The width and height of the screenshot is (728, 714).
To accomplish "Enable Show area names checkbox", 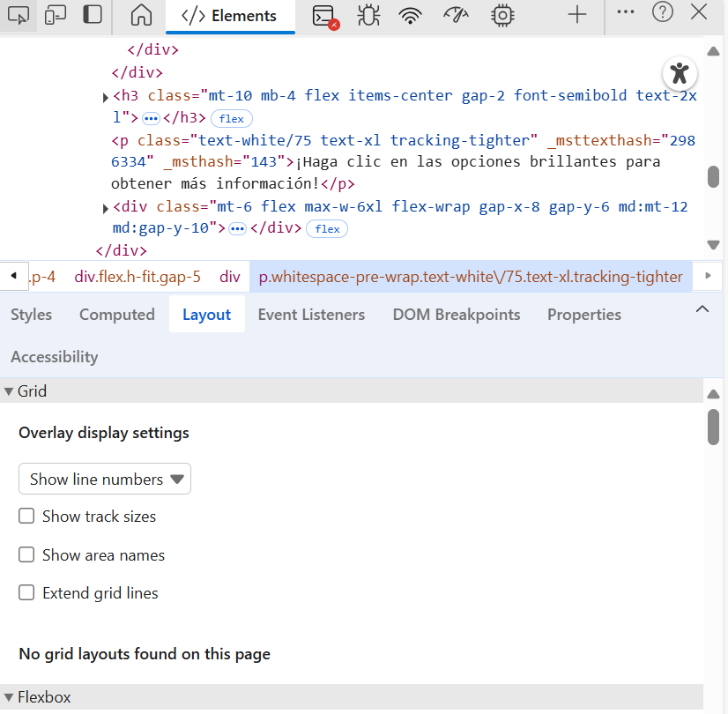I will (26, 554).
